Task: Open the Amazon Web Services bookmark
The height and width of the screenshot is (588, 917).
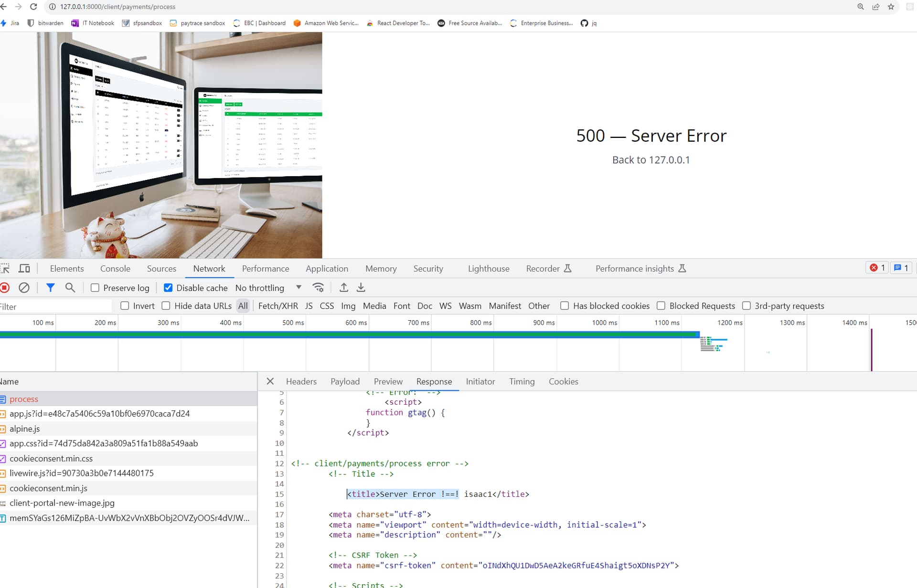Action: pyautogui.click(x=326, y=23)
